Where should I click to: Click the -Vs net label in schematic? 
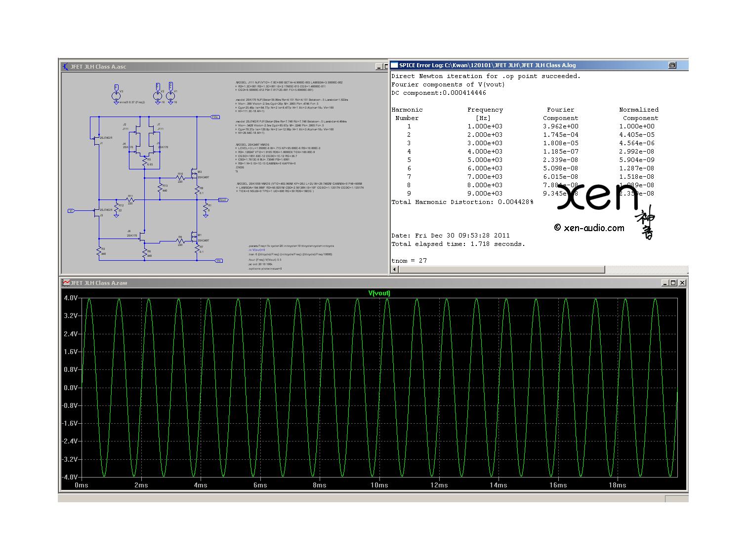point(219,260)
